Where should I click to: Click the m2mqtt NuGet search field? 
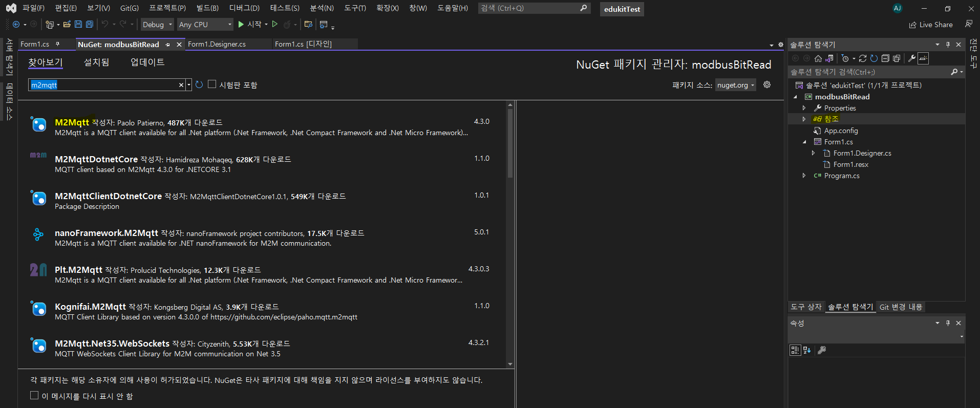tap(103, 85)
